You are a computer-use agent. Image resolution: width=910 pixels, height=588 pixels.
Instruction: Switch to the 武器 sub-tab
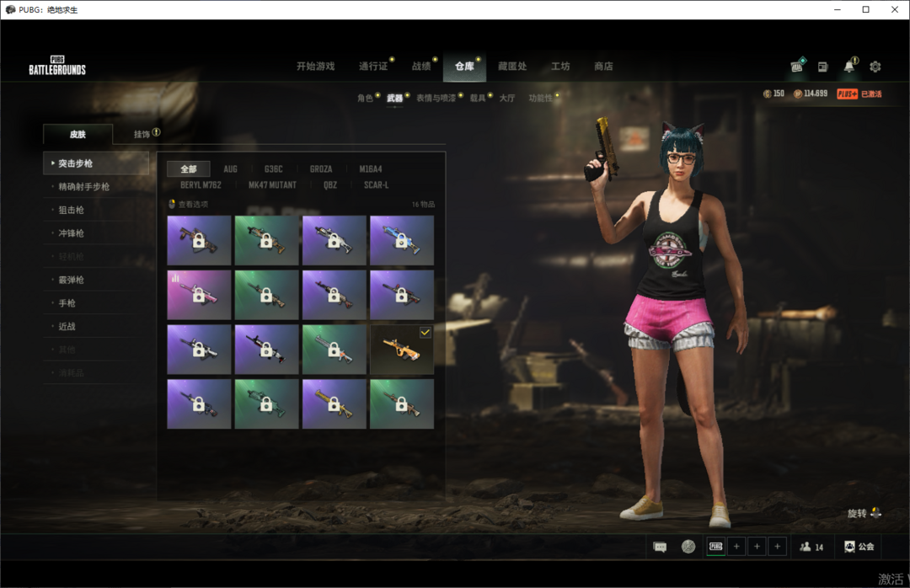tap(395, 98)
